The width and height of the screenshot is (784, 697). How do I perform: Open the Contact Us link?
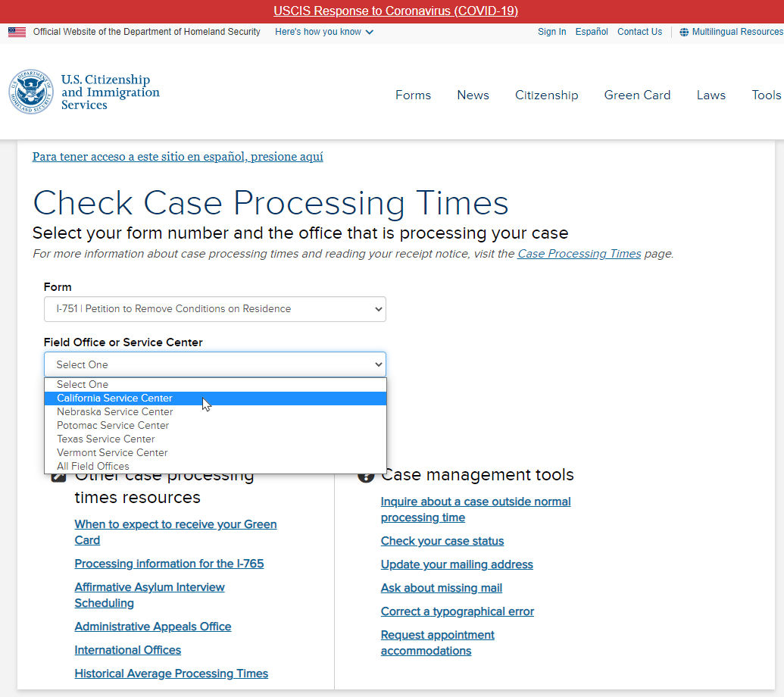[x=639, y=32]
